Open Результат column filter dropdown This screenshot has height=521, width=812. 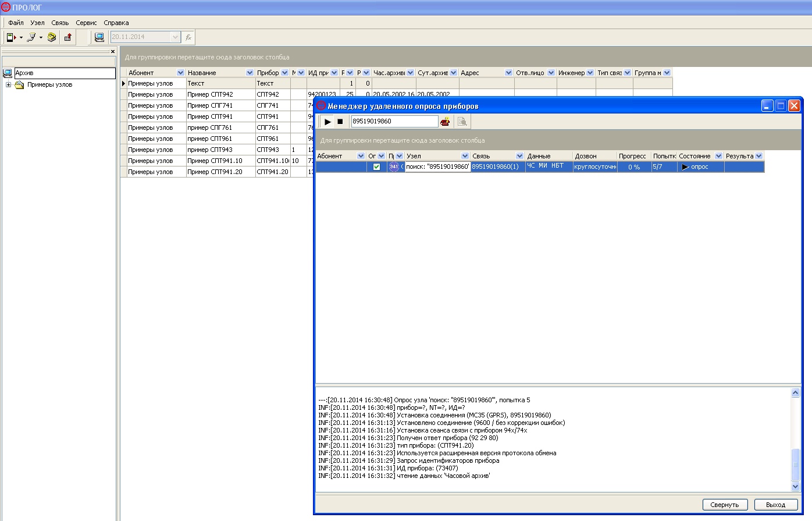point(759,156)
